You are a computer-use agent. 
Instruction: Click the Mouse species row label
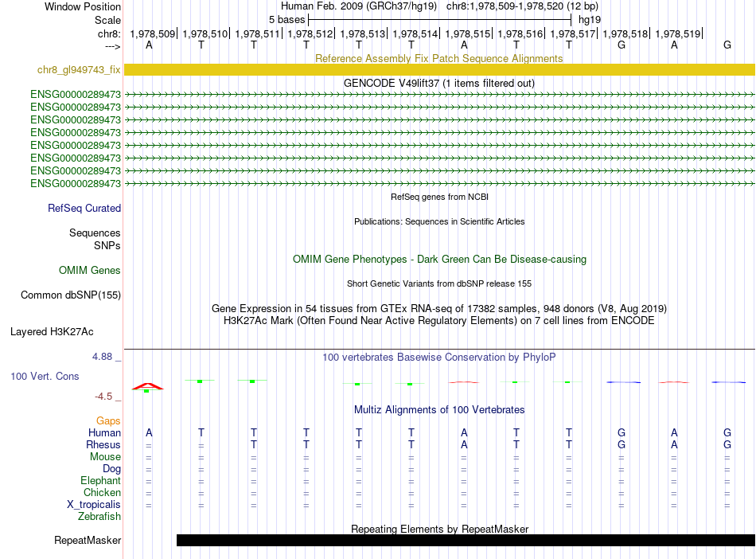[x=105, y=456]
